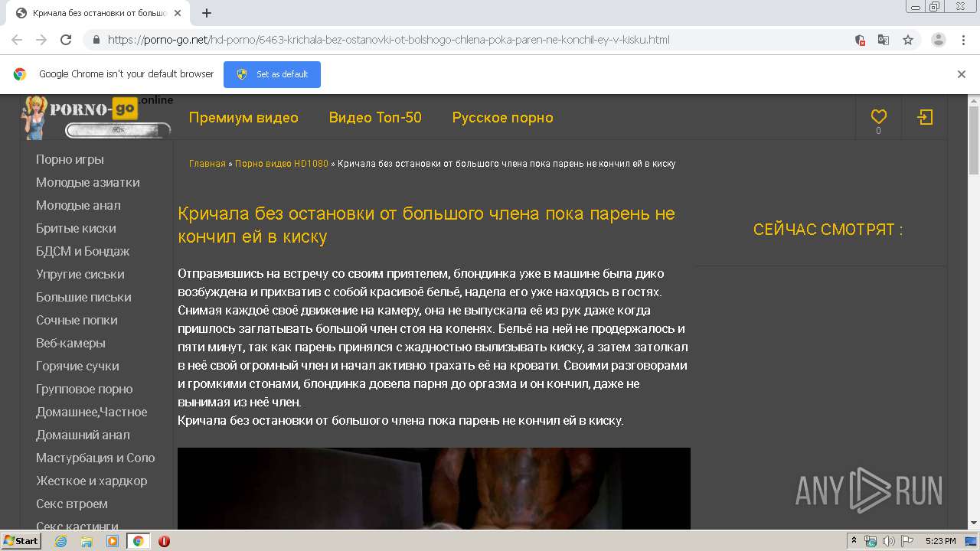
Task: Click the vertical scrollbar thumb
Action: point(974,142)
